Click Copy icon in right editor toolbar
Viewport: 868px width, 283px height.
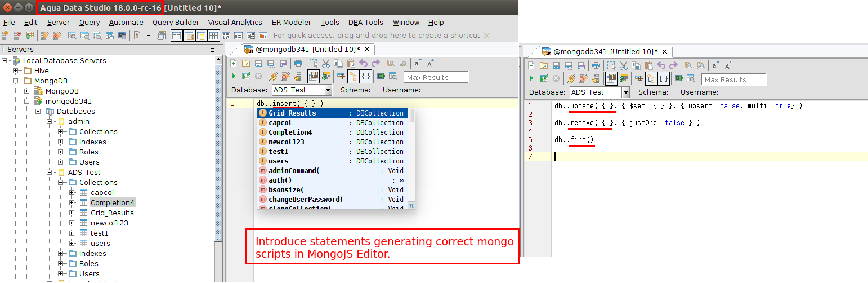click(x=636, y=65)
